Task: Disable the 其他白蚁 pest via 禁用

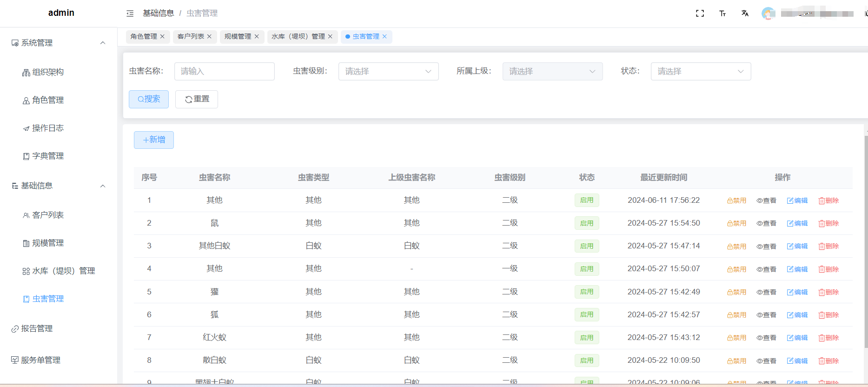Action: (736, 246)
